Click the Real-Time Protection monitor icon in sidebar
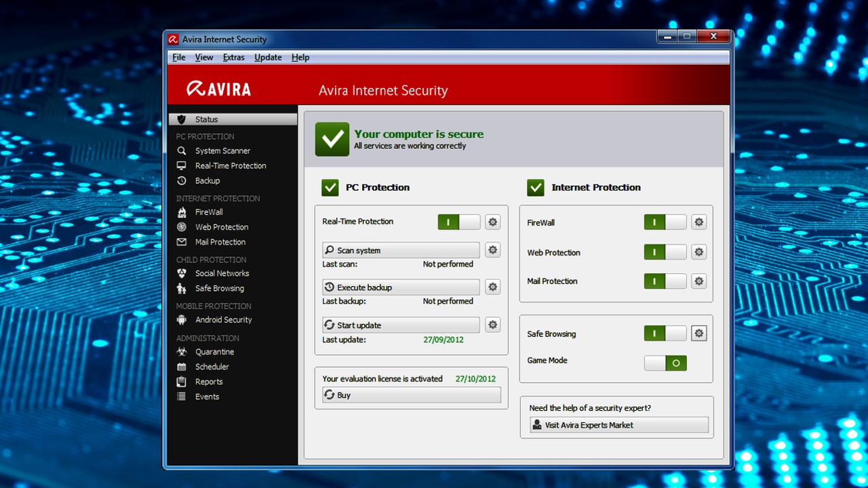 [181, 165]
